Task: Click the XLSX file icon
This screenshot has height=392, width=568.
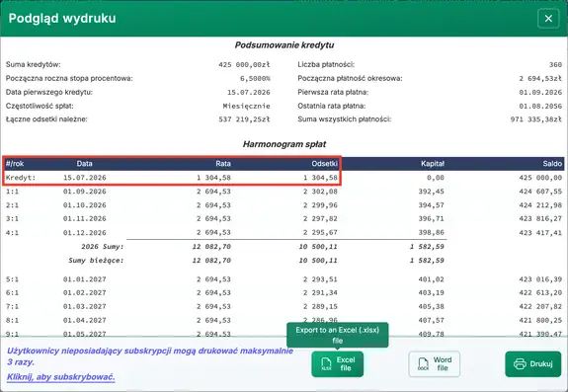Action: tap(326, 364)
